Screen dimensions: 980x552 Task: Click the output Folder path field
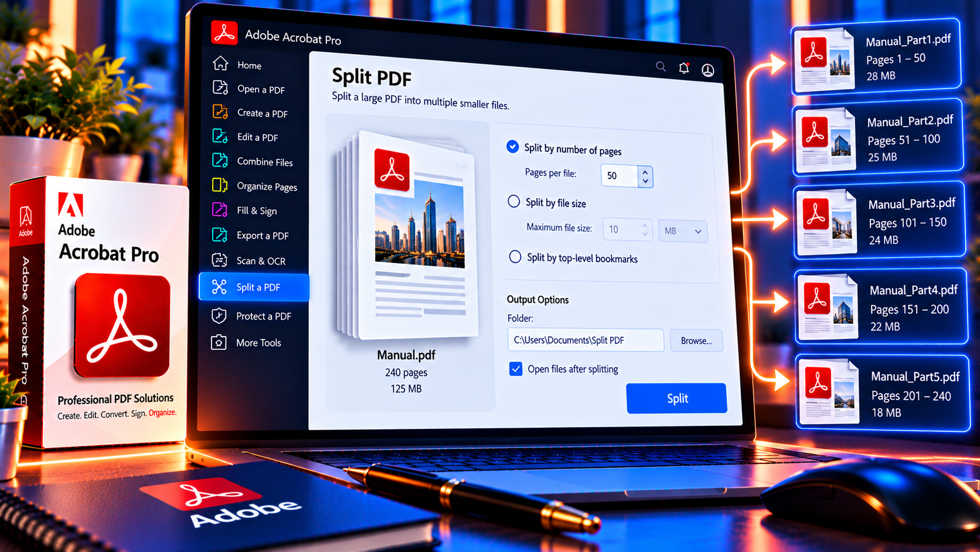(x=586, y=340)
